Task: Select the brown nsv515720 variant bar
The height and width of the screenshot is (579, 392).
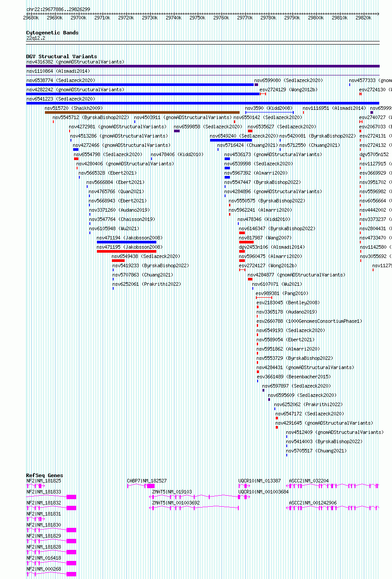Action: coord(142,112)
